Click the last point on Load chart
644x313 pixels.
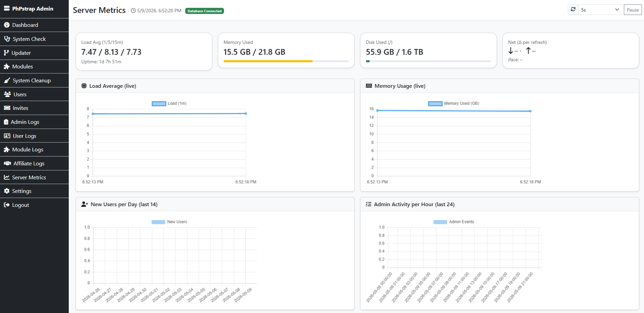pos(246,113)
